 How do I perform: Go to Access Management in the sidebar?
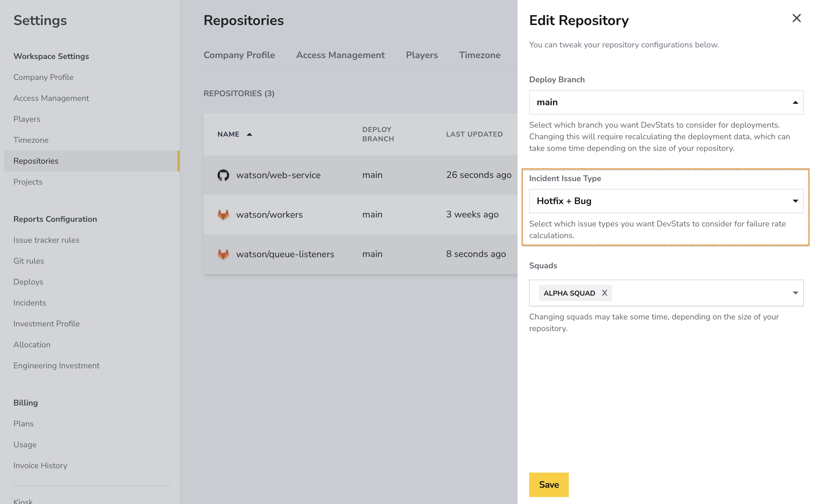coord(51,98)
